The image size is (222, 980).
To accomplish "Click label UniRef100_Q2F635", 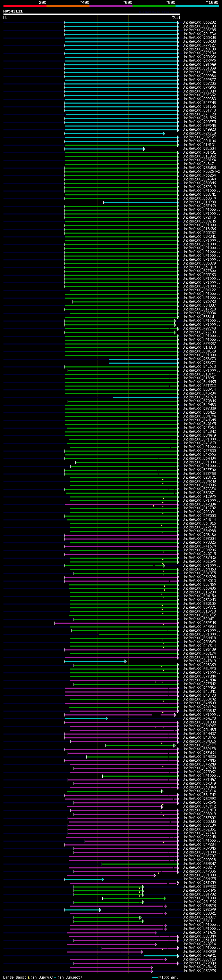I will tap(199, 451).
